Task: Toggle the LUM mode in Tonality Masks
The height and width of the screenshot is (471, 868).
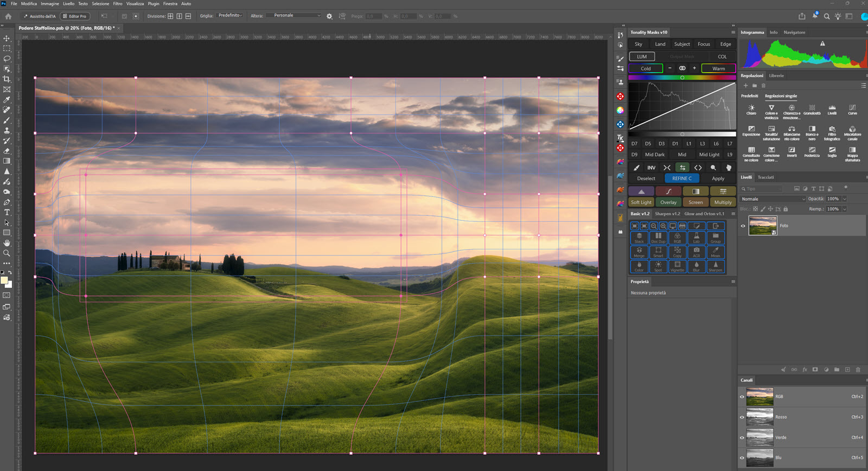Action: click(642, 56)
